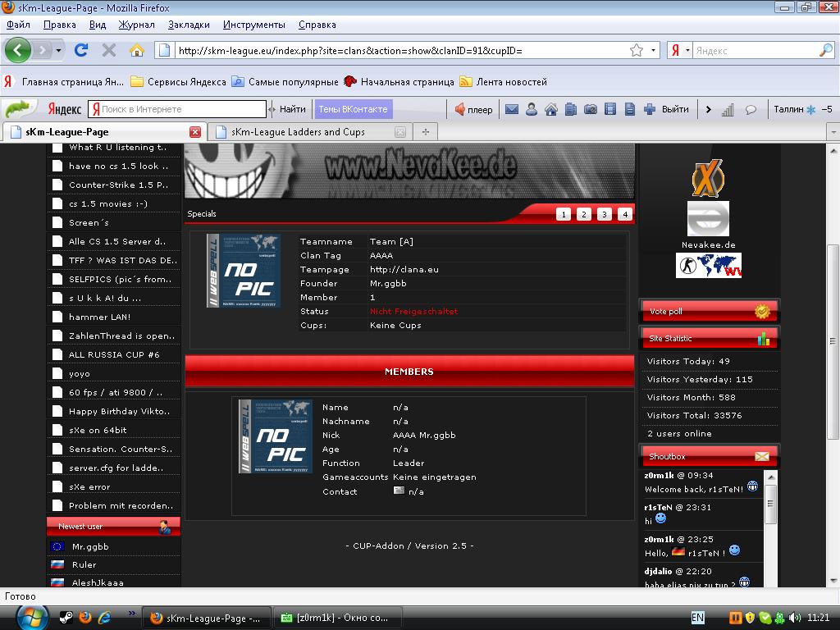Open the profile person icon in Yandex toolbar
The height and width of the screenshot is (630, 840).
pyautogui.click(x=532, y=109)
